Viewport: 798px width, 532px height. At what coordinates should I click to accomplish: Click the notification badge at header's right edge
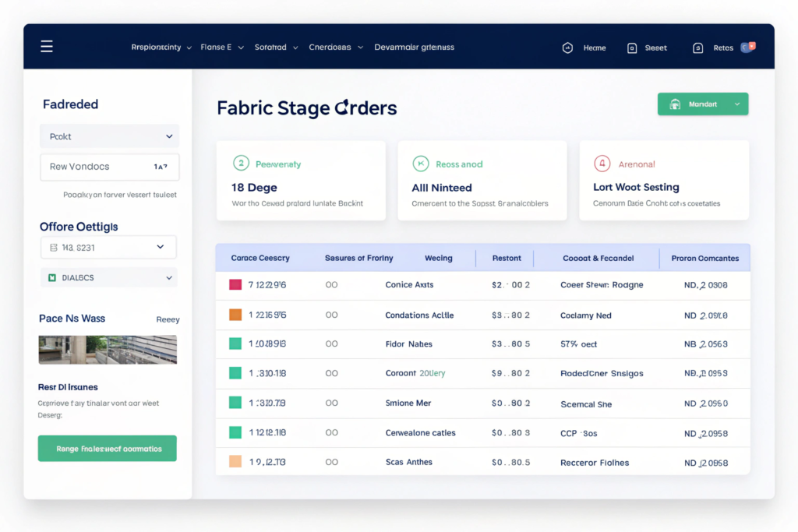[x=747, y=48]
